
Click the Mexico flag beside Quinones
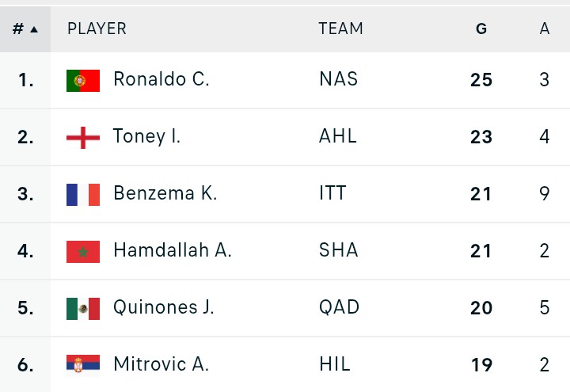click(83, 308)
